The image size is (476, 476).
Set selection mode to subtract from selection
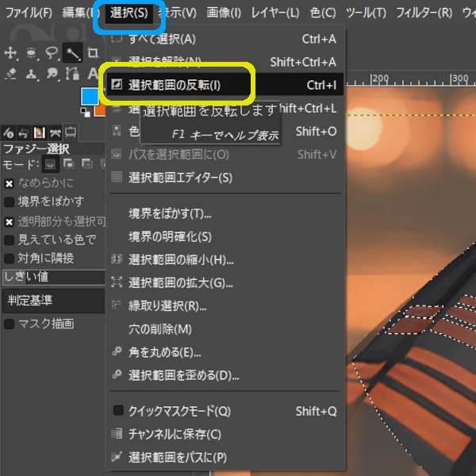87,164
